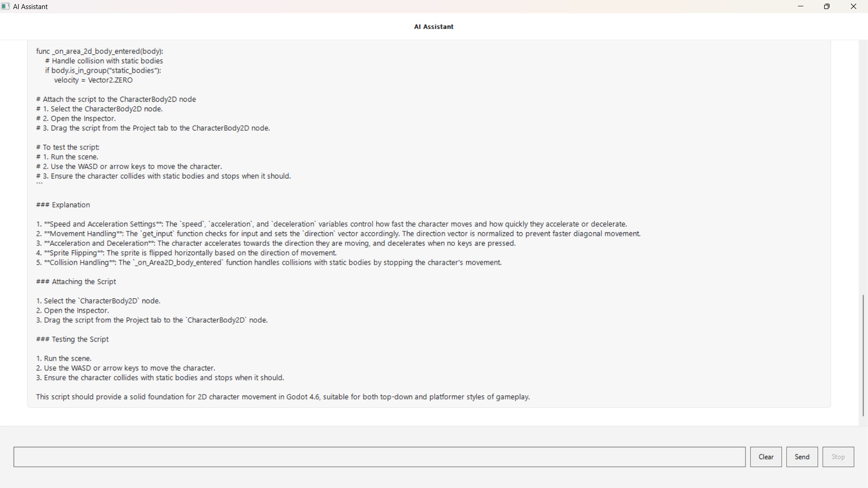Close the AI Assistant window

[x=854, y=6]
